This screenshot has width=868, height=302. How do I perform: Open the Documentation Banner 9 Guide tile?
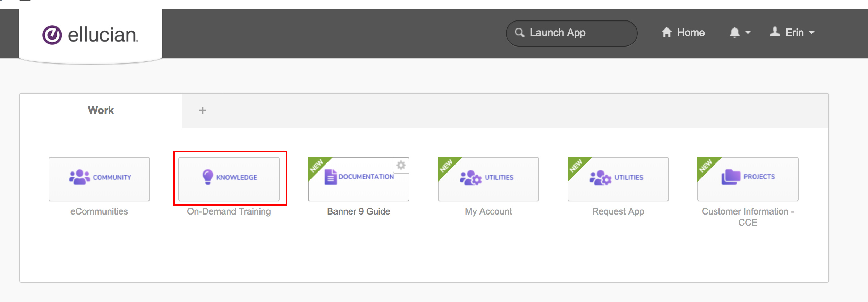(x=359, y=179)
